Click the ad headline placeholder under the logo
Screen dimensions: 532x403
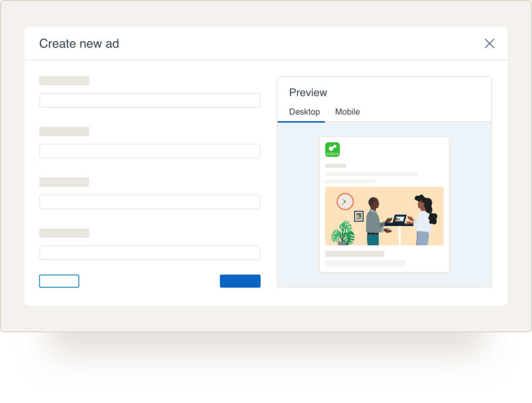[x=335, y=165]
